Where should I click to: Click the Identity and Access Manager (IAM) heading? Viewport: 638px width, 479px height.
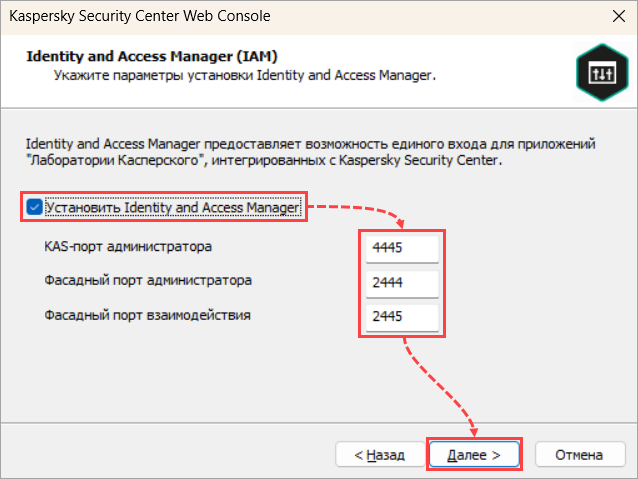(152, 56)
